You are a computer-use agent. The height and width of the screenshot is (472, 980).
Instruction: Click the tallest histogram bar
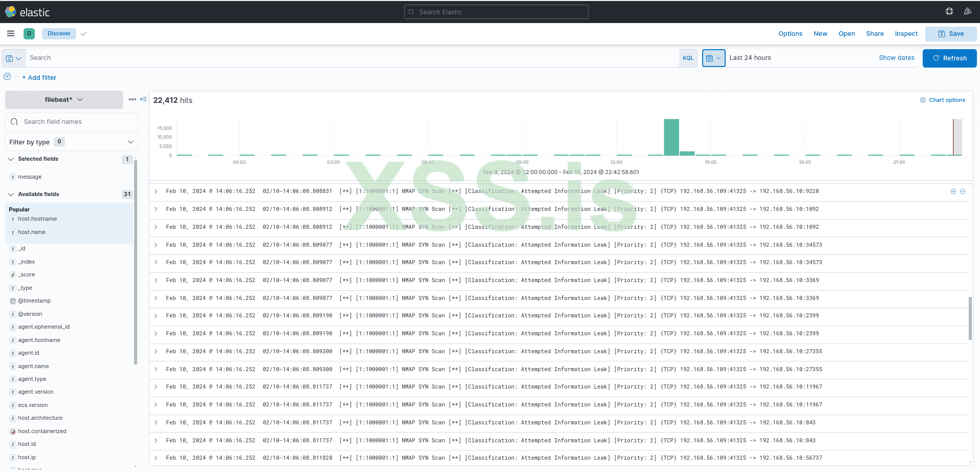(671, 137)
